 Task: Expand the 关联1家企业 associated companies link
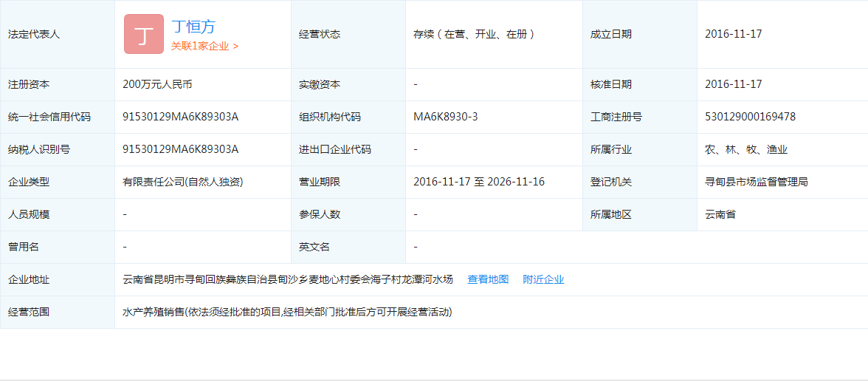(x=204, y=46)
